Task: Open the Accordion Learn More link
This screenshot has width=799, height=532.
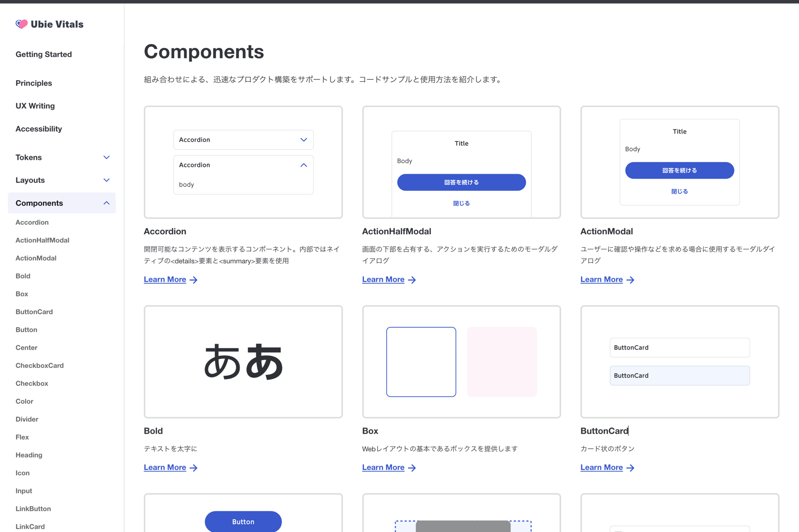Action: tap(165, 279)
